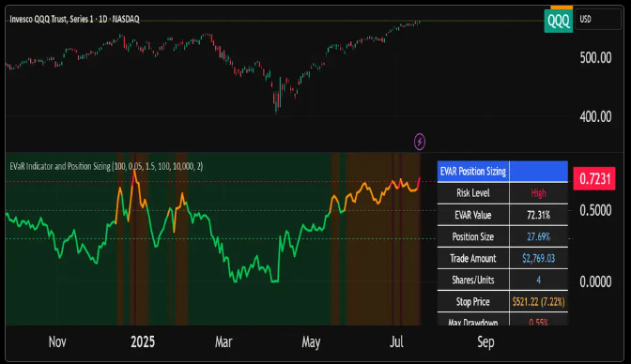The width and height of the screenshot is (631, 364).
Task: Click the Sep label on time axis
Action: coord(485,342)
